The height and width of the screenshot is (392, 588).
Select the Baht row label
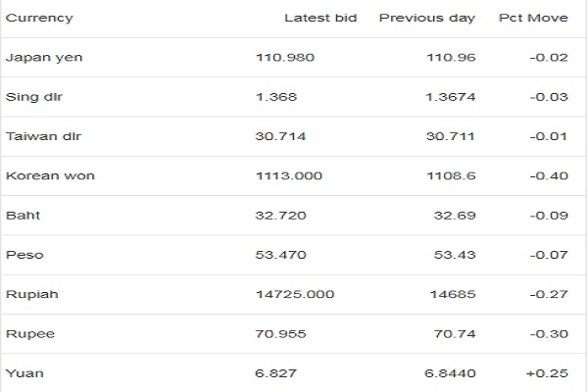[23, 216]
